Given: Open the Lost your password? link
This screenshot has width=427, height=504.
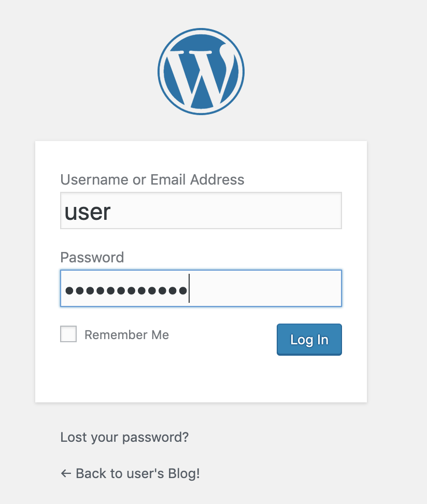Looking at the screenshot, I should 124,437.
